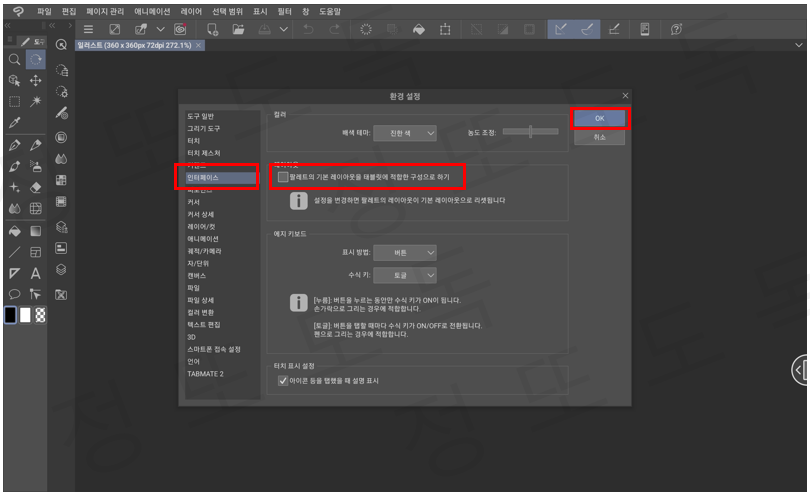The width and height of the screenshot is (810, 495).
Task: Click the smartphone connect icon in command bar
Action: (645, 29)
